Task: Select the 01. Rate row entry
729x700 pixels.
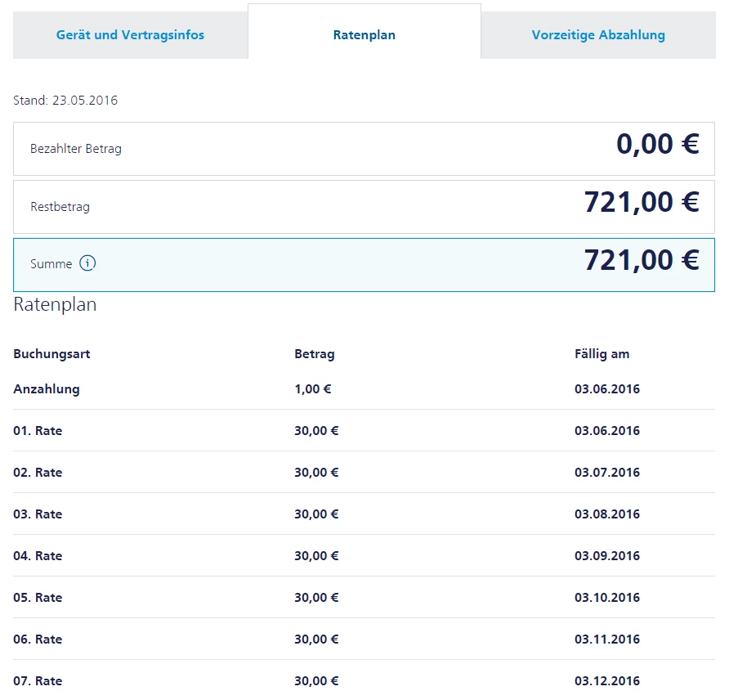Action: click(x=38, y=431)
